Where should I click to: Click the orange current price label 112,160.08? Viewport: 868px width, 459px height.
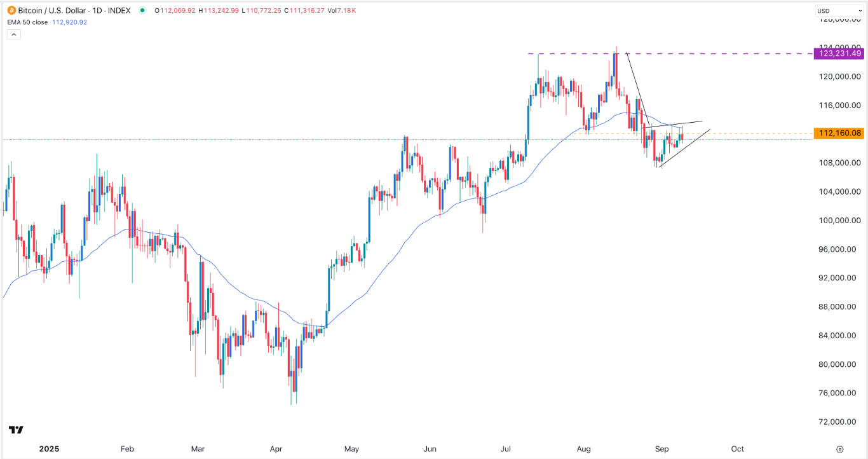(x=837, y=133)
